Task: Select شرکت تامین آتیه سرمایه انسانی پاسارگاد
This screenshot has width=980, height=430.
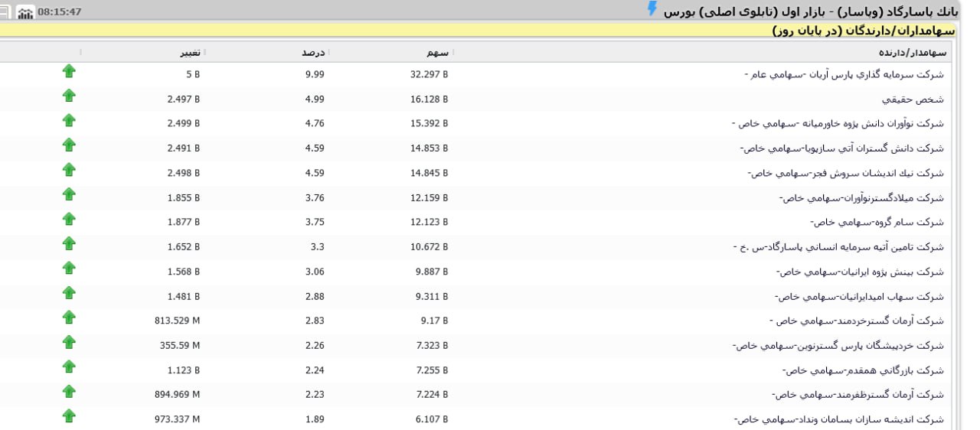Action: (839, 247)
